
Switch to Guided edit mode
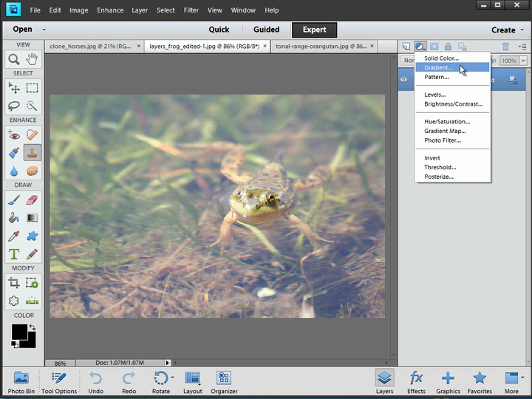[266, 30]
